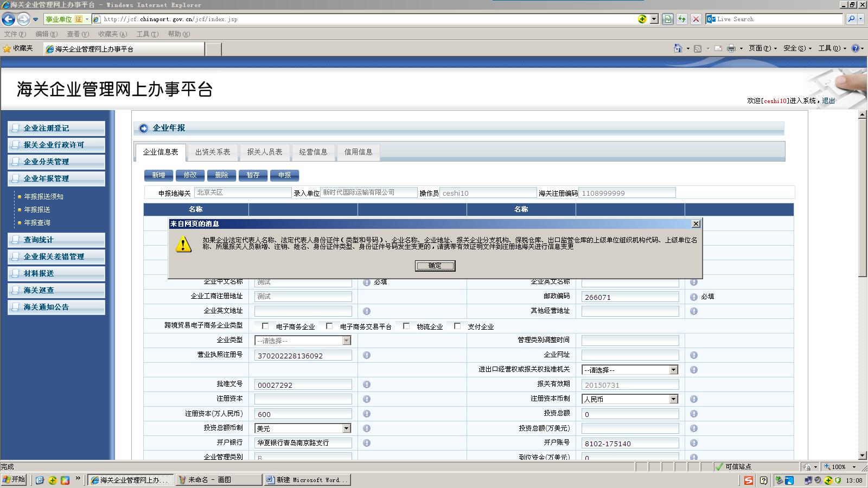
Task: Click the 邮政编码 input field
Action: coord(630,297)
